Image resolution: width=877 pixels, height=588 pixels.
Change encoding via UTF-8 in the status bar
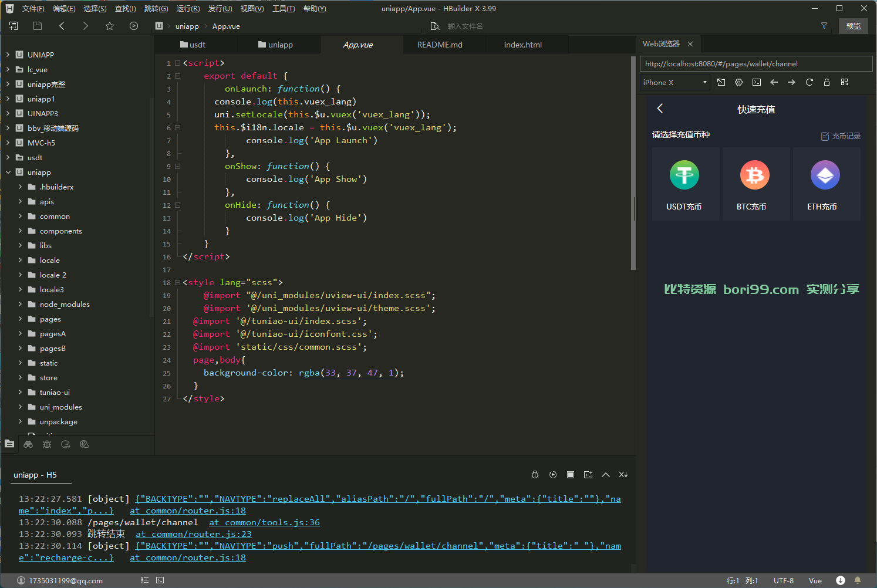(783, 580)
